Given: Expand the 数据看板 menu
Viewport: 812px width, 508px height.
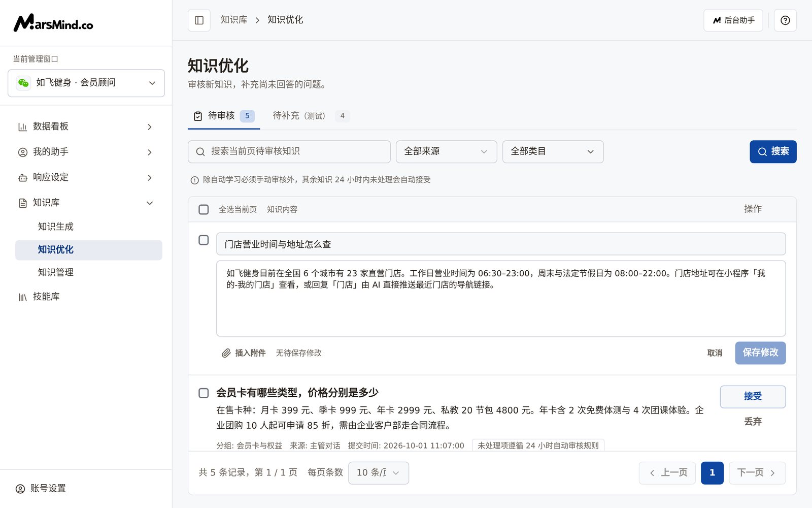Looking at the screenshot, I should pos(86,126).
